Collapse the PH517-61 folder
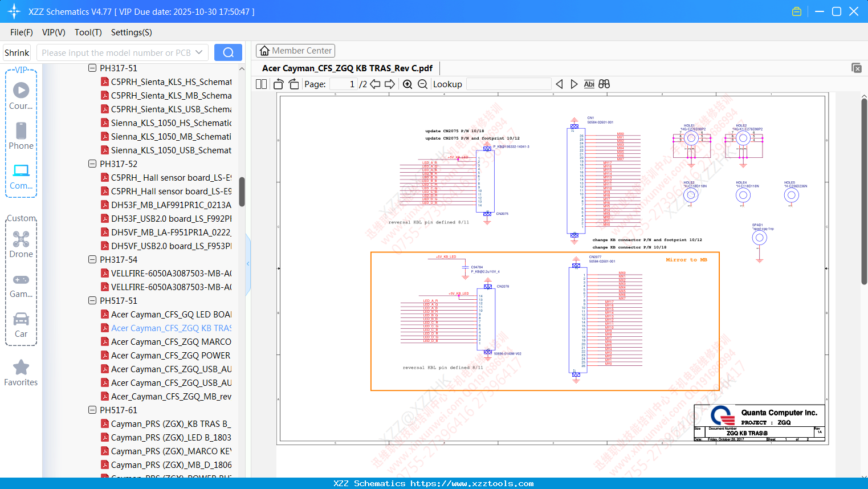The width and height of the screenshot is (868, 489). 92,410
